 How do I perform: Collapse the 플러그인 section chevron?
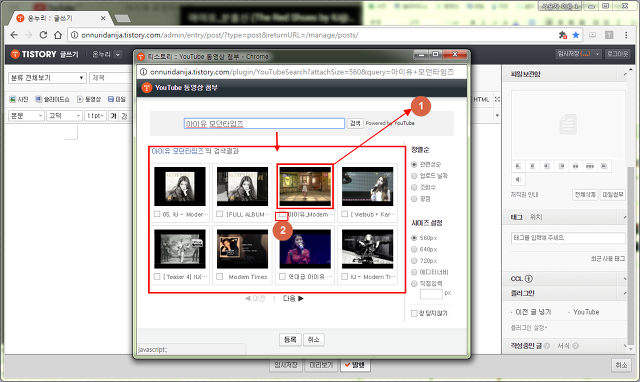pyautogui.click(x=624, y=293)
